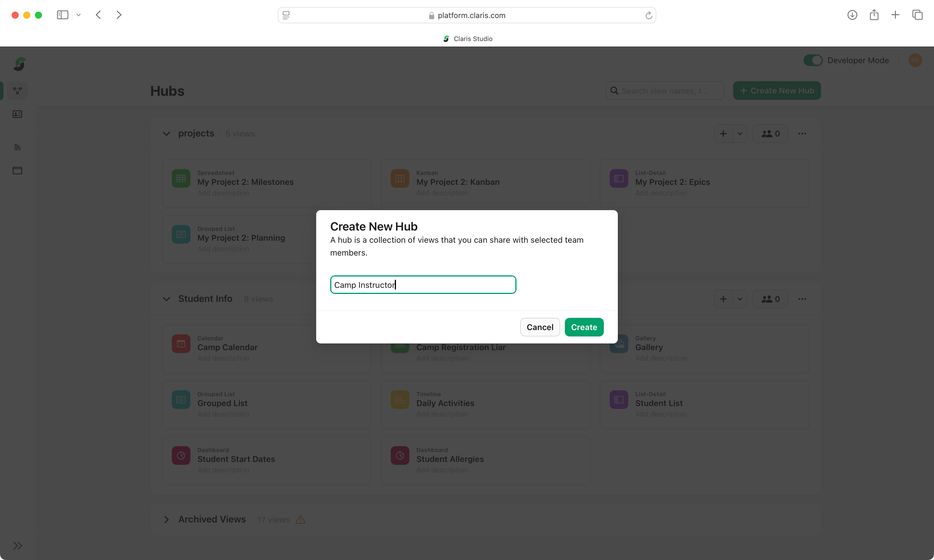
Task: Click the Safari share icon
Action: click(x=874, y=15)
